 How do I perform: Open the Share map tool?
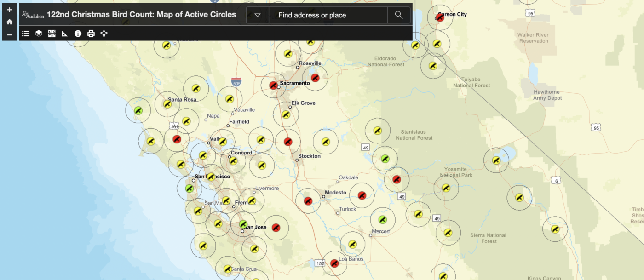(104, 34)
